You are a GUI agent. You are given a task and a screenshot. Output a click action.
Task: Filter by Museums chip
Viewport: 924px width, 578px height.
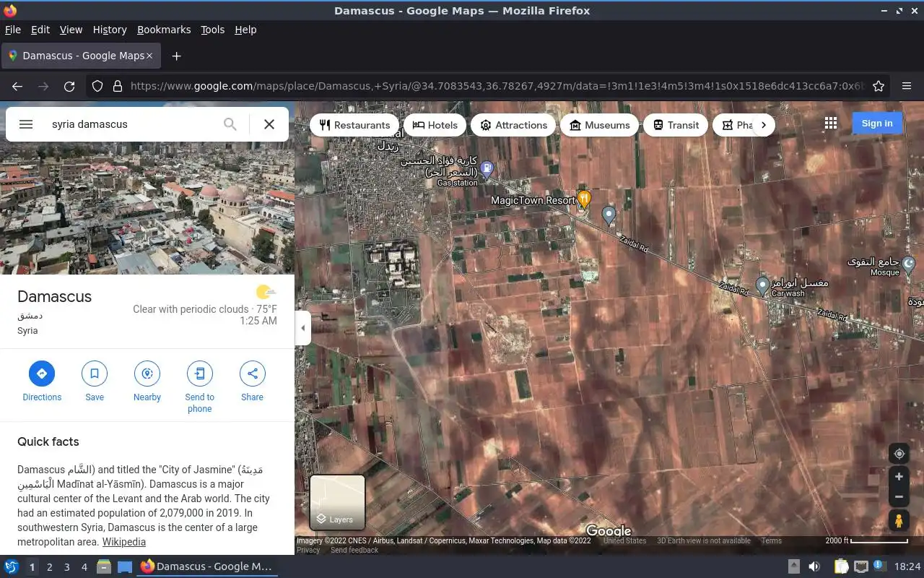(600, 125)
